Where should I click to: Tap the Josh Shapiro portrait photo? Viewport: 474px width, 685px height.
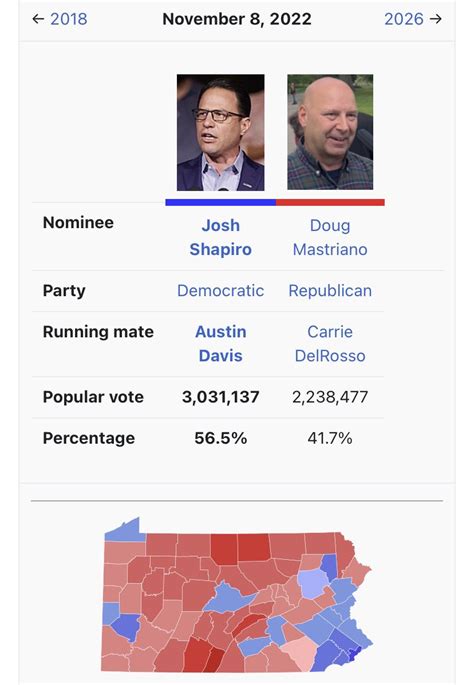221,132
